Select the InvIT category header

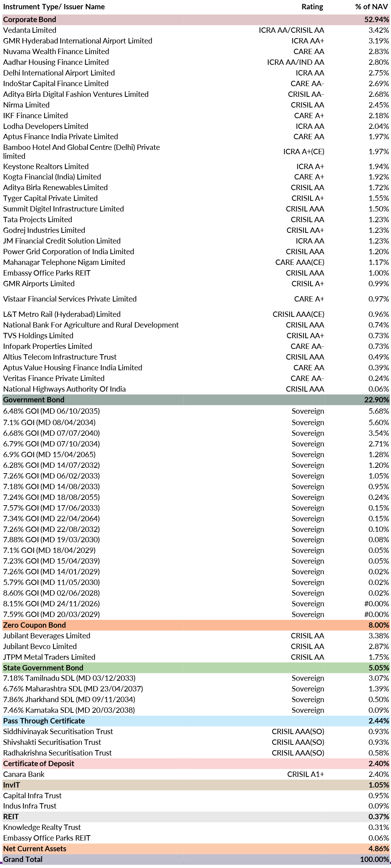point(12,785)
